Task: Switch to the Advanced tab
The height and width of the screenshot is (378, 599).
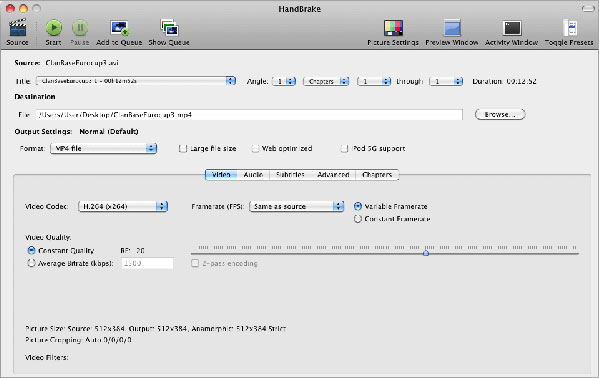Action: 333,175
